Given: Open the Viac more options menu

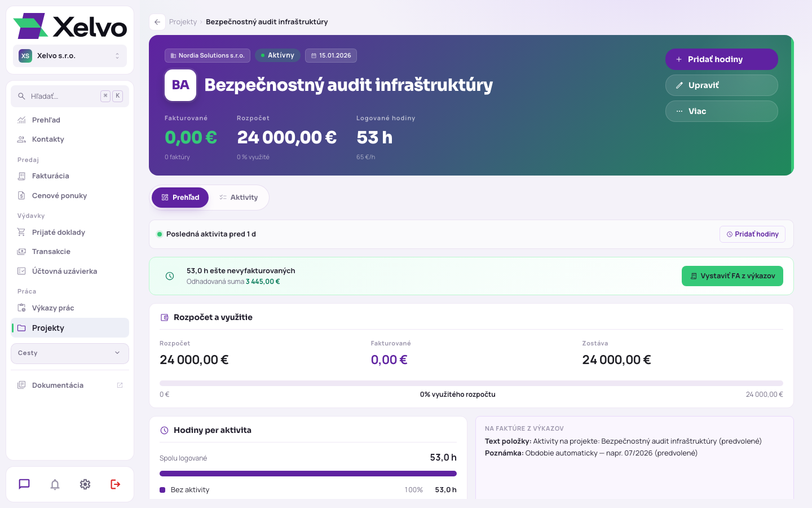Looking at the screenshot, I should 721,111.
